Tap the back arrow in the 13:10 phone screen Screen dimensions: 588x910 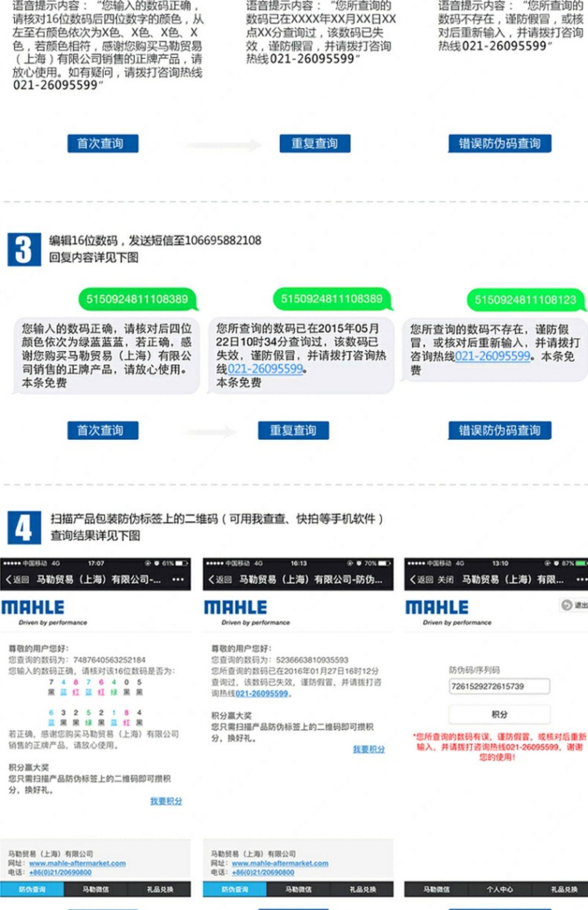click(413, 579)
